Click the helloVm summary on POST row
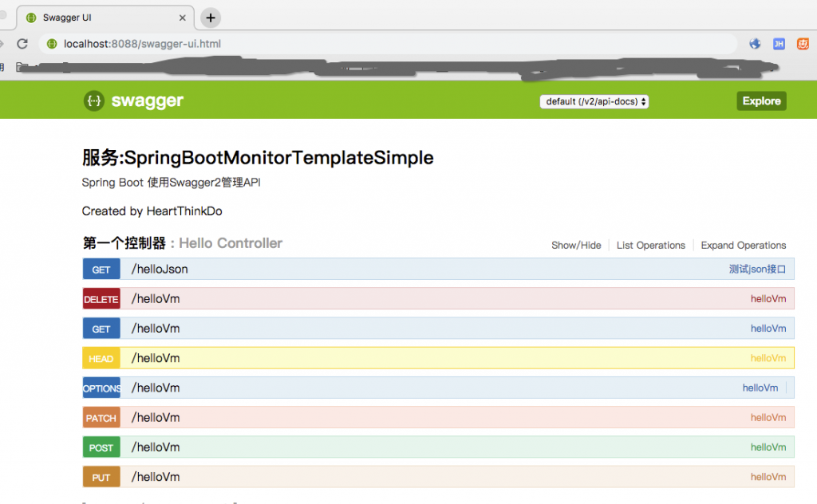The height and width of the screenshot is (504, 817). [x=768, y=447]
